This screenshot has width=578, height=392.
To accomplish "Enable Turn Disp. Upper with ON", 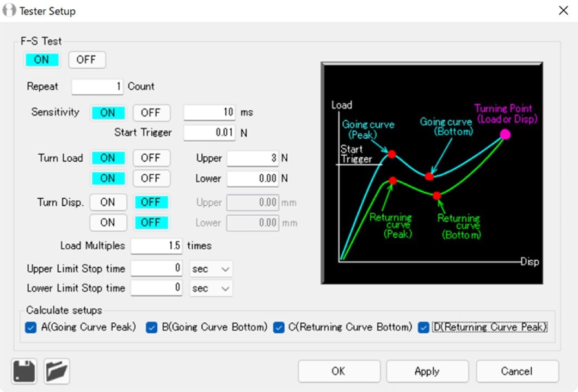I will coord(108,202).
